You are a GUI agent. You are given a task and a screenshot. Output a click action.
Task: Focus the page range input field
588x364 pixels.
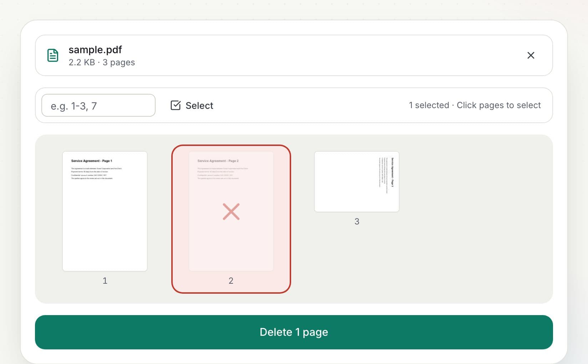[x=98, y=105]
